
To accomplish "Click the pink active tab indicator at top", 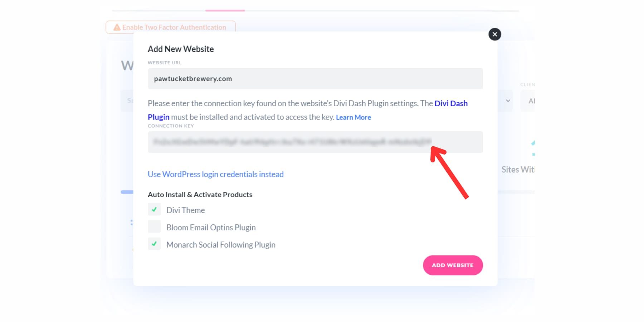I will pyautogui.click(x=225, y=11).
